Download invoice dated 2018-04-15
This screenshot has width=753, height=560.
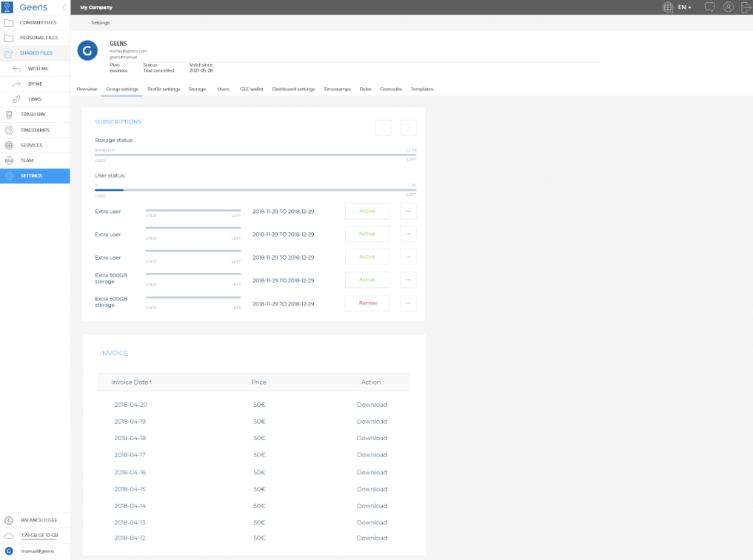point(372,490)
